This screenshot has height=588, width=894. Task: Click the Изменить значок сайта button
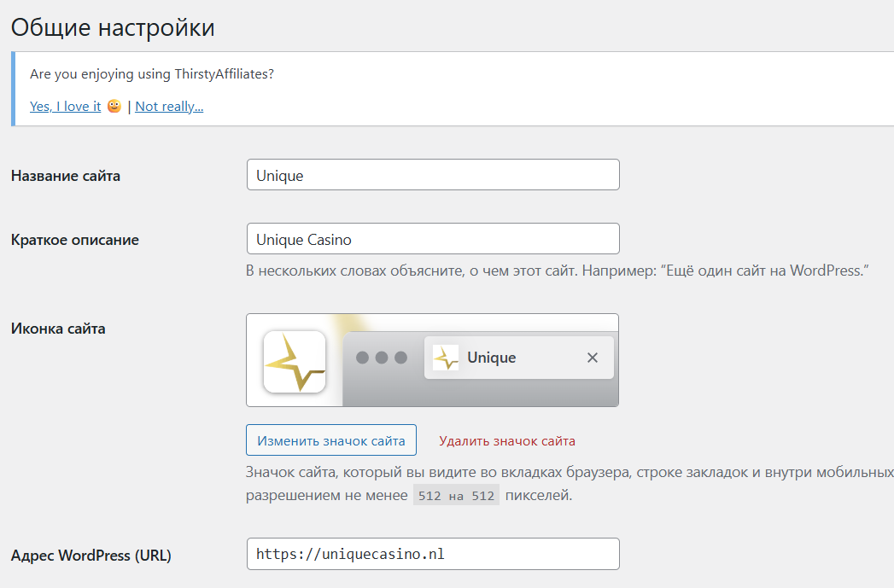[x=331, y=440]
